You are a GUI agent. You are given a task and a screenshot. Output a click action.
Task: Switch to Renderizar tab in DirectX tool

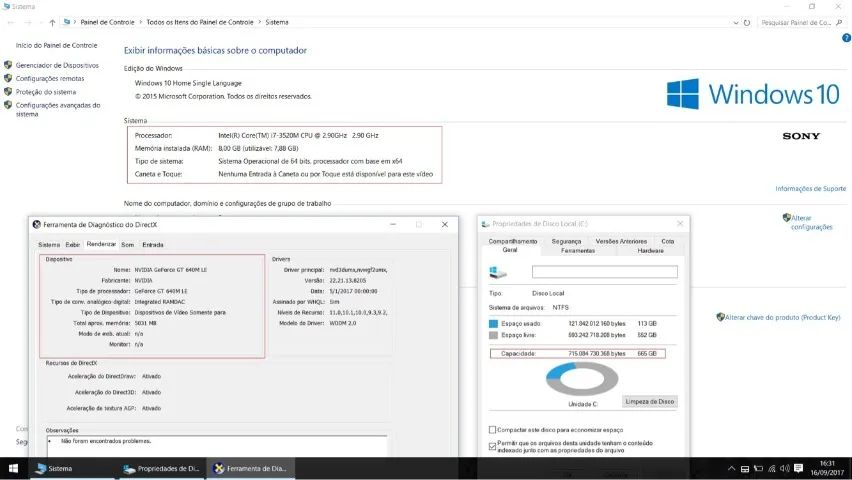click(x=101, y=244)
